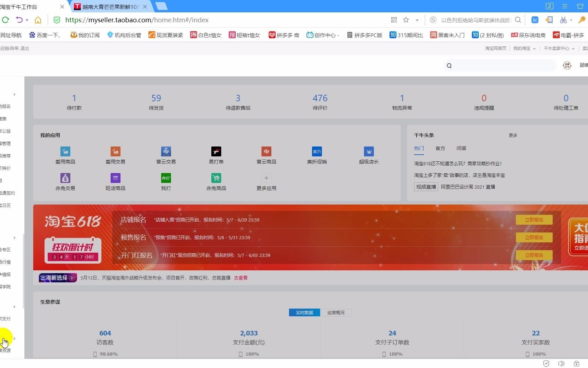This screenshot has height=368, width=588.
Task: Open the 赤兔交易 app icon
Action: tap(65, 178)
